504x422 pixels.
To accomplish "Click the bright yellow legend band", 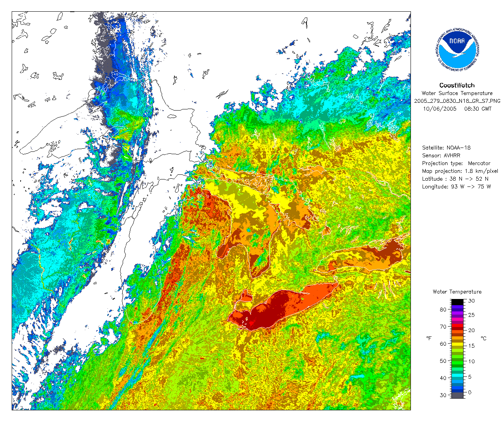I will 457,345.
